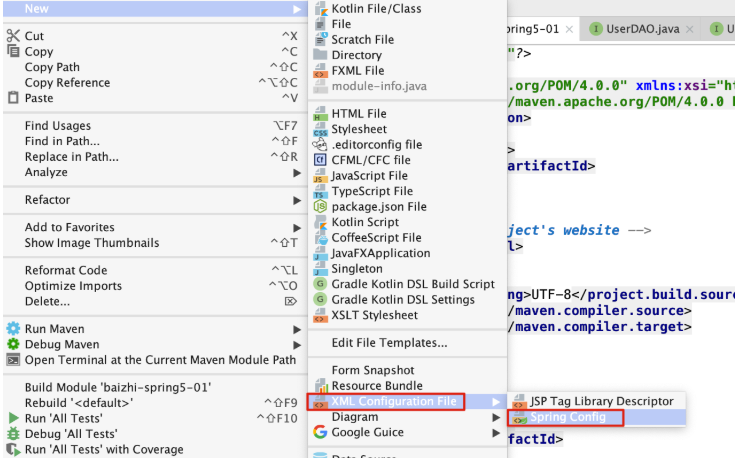
Task: Click the FXML File icon
Action: coord(321,71)
